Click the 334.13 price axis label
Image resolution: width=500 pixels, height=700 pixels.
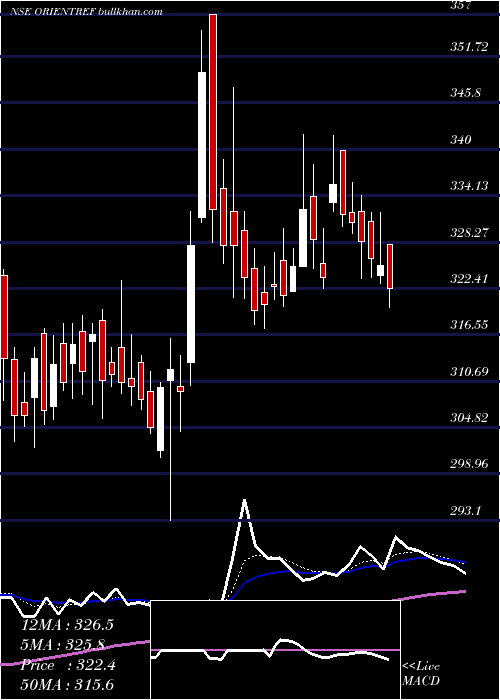[x=469, y=186]
